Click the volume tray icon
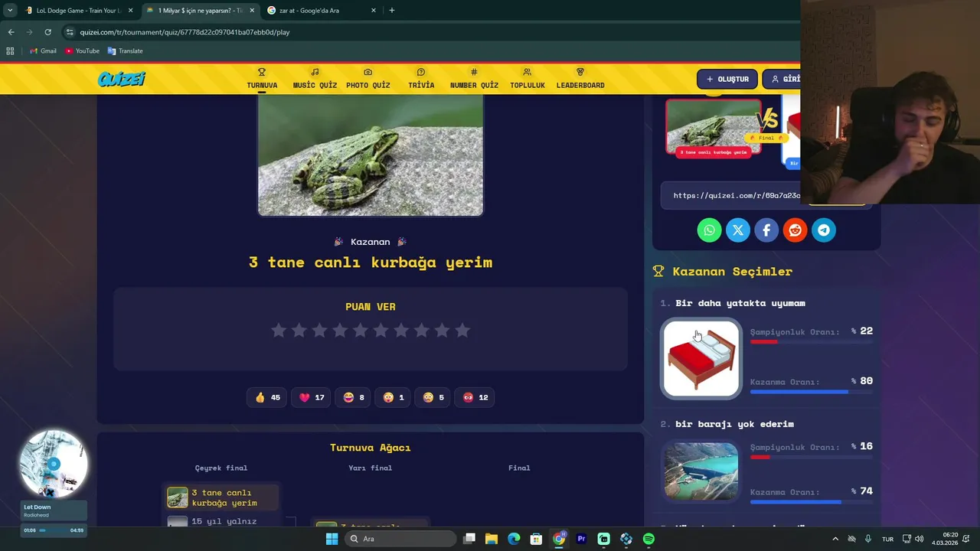This screenshot has height=551, width=980. click(x=920, y=539)
